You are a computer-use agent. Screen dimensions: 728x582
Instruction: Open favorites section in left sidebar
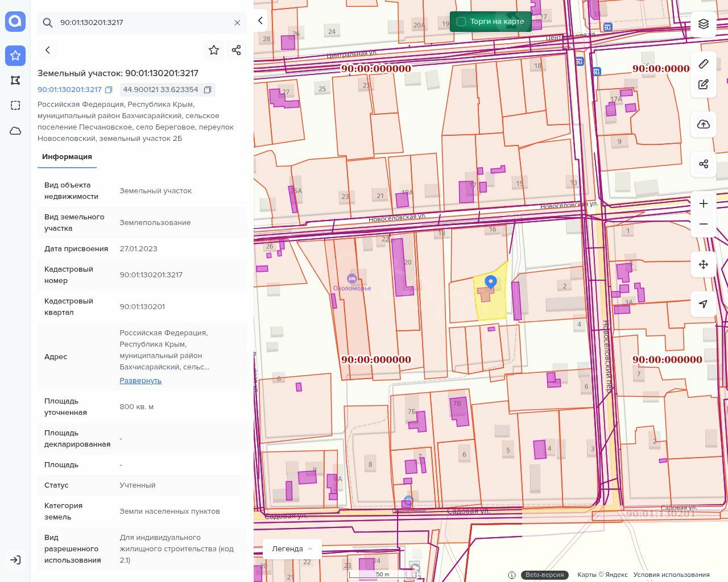pos(15,55)
